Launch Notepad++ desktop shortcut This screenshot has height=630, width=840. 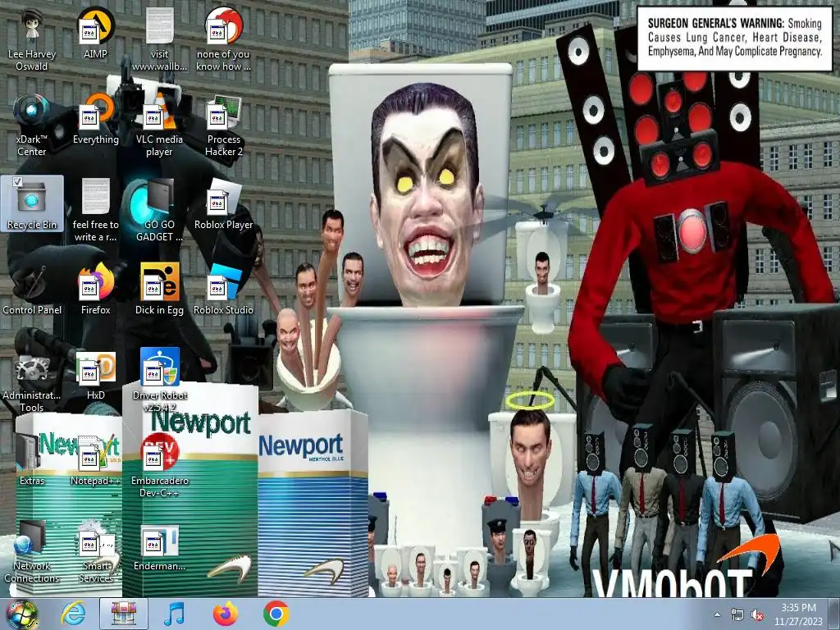pyautogui.click(x=95, y=459)
